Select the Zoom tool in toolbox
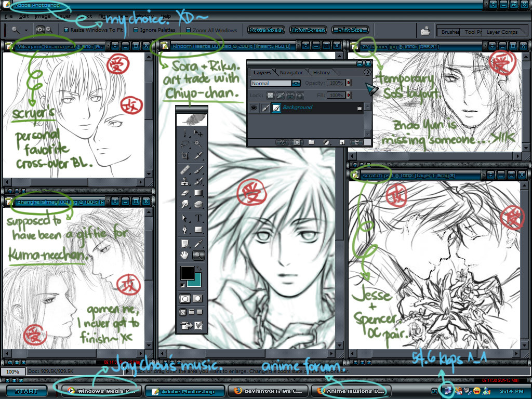 (198, 255)
